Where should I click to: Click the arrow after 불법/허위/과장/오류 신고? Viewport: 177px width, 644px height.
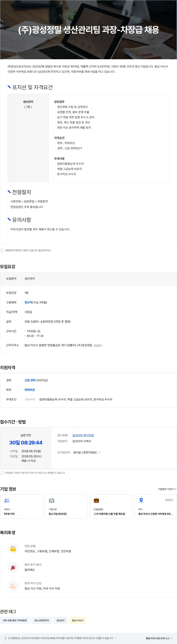click(172, 638)
